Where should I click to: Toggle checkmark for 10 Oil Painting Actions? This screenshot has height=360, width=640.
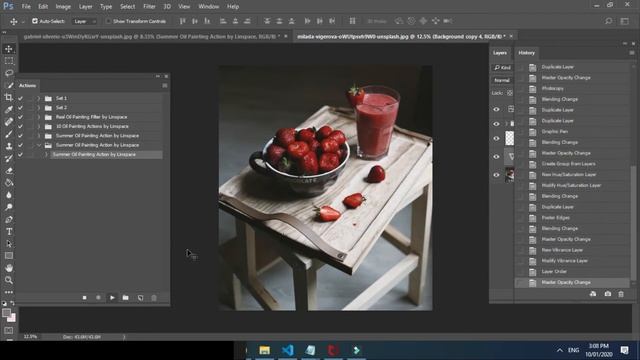point(20,127)
